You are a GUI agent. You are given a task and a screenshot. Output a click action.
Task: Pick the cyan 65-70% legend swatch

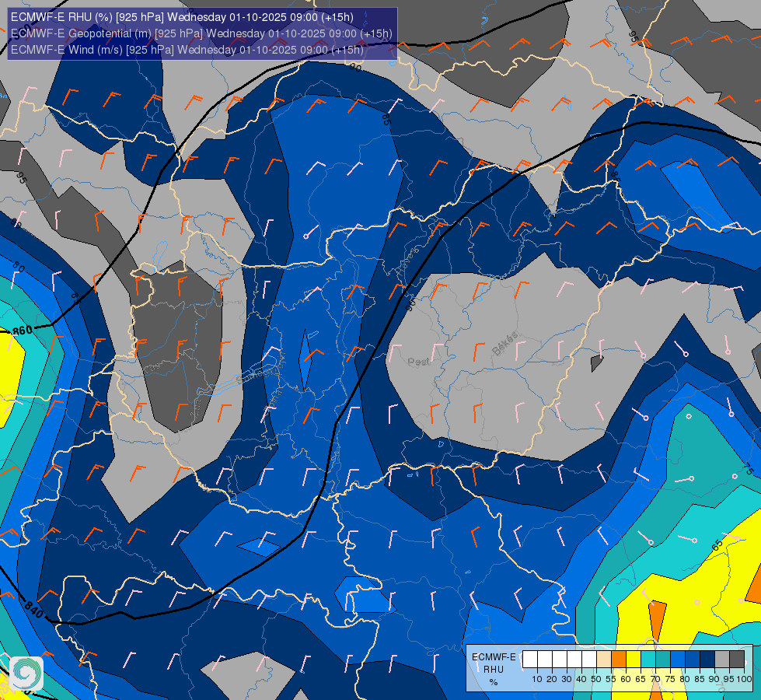[x=648, y=659]
